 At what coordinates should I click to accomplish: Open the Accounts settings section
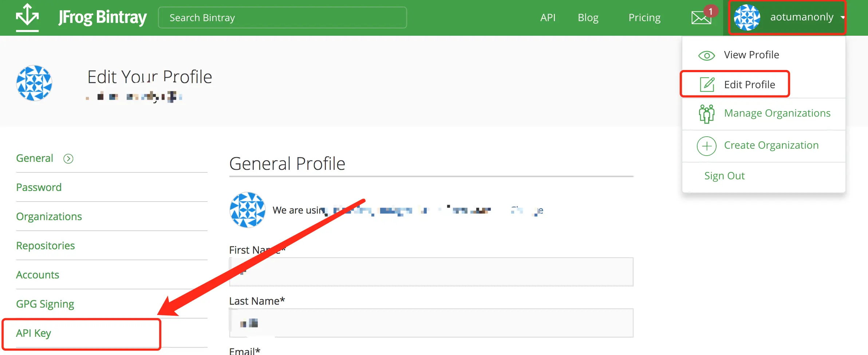pyautogui.click(x=38, y=275)
